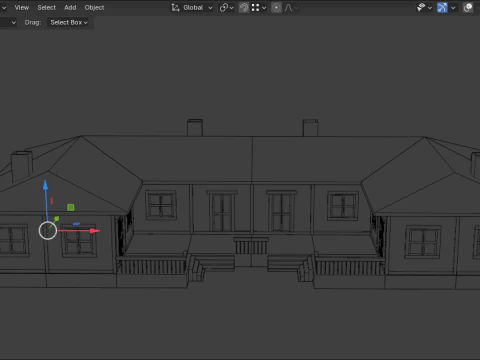Toggle the Show Gizmo button
480x360 pixels.
442,7
